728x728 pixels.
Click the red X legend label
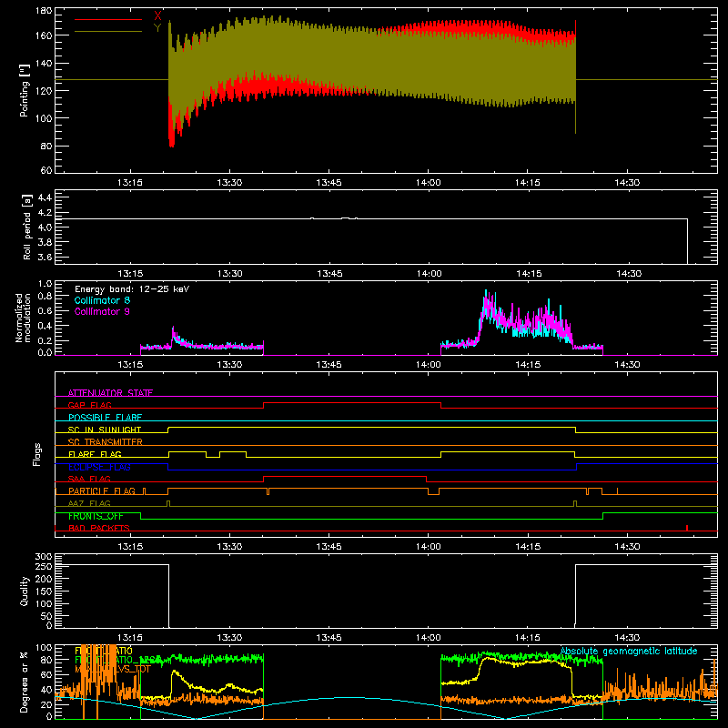[157, 15]
